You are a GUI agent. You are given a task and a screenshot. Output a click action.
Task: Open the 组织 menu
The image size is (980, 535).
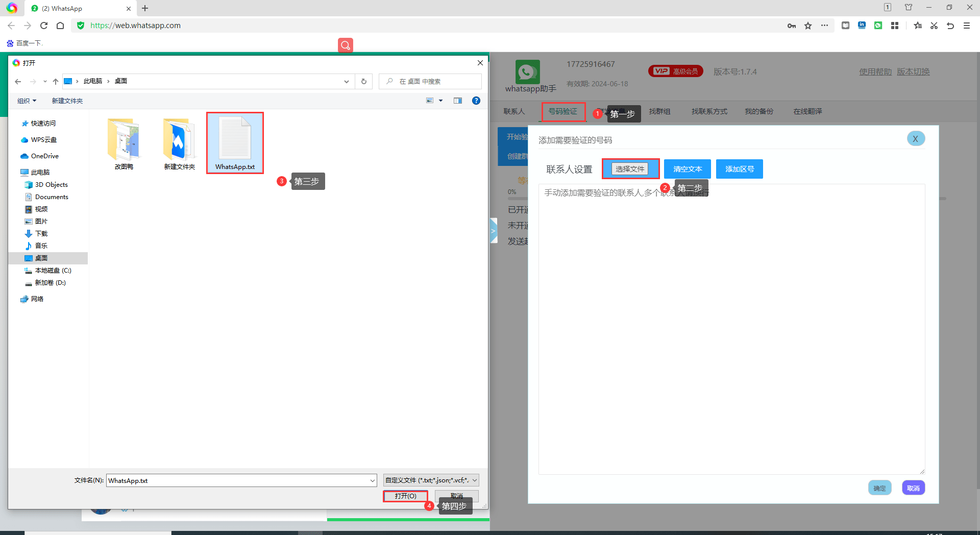(27, 101)
